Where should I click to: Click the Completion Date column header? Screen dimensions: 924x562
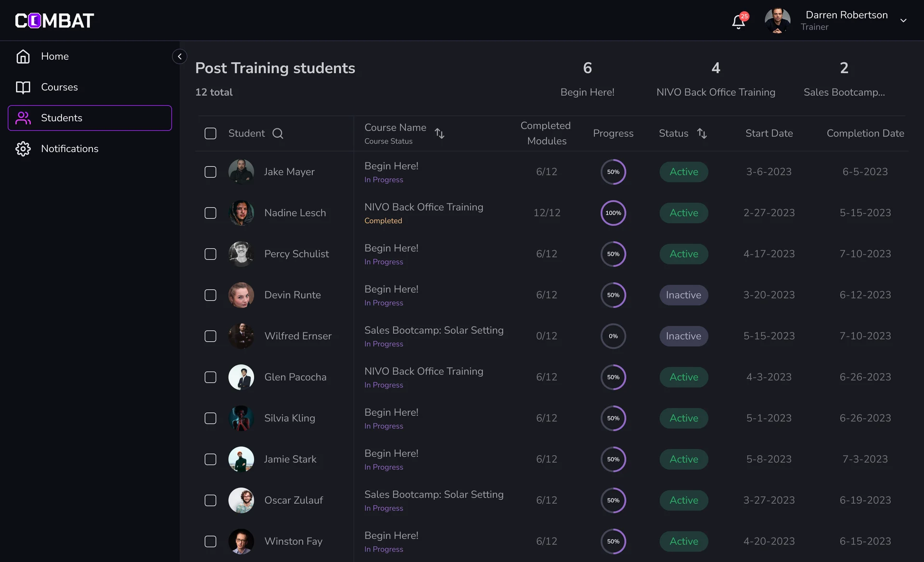(x=865, y=133)
